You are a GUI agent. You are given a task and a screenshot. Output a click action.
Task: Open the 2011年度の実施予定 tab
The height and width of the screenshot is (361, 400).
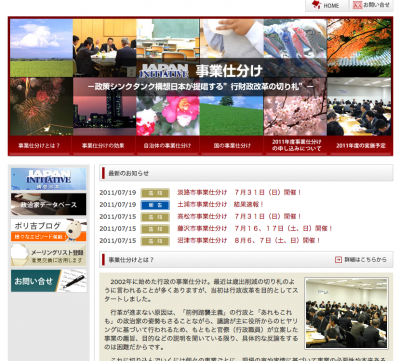click(x=361, y=145)
